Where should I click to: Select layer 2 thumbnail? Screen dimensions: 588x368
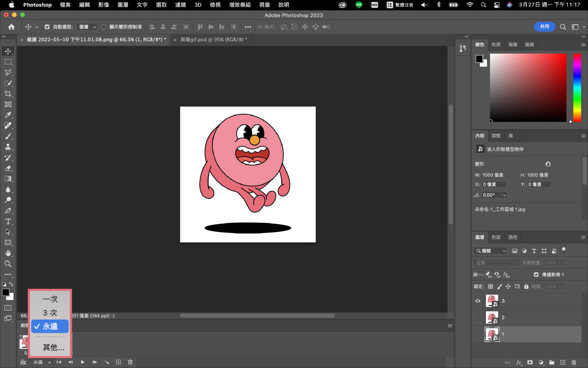point(492,317)
